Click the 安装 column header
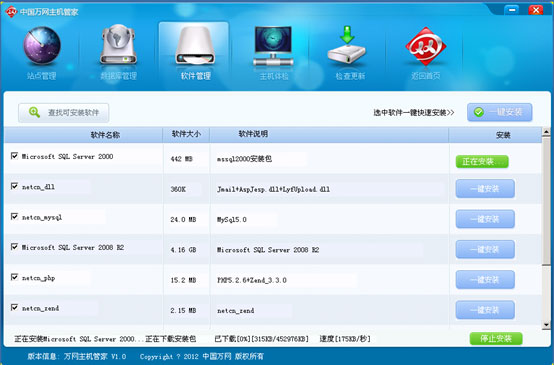 [x=503, y=135]
